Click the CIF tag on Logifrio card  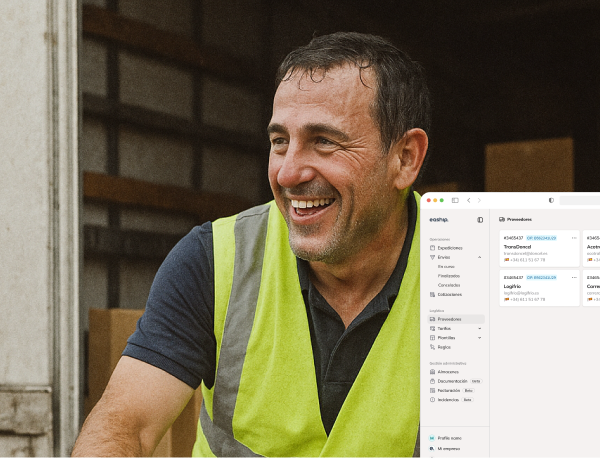[541, 277]
